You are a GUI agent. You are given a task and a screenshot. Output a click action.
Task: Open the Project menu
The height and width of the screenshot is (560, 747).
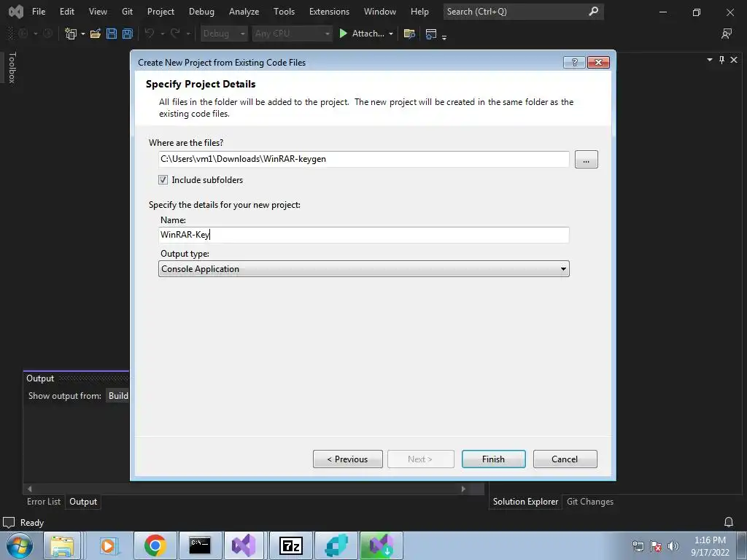160,12
